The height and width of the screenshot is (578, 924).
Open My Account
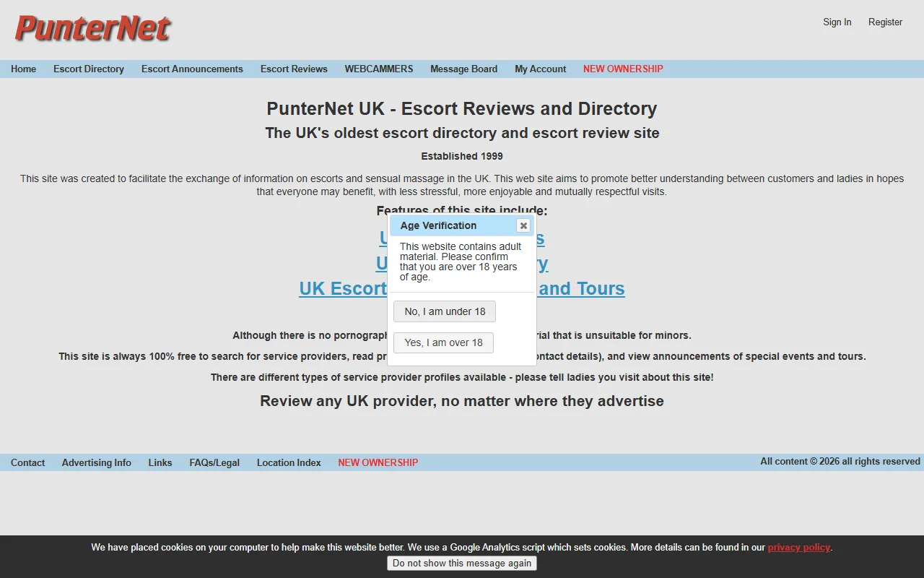(540, 69)
